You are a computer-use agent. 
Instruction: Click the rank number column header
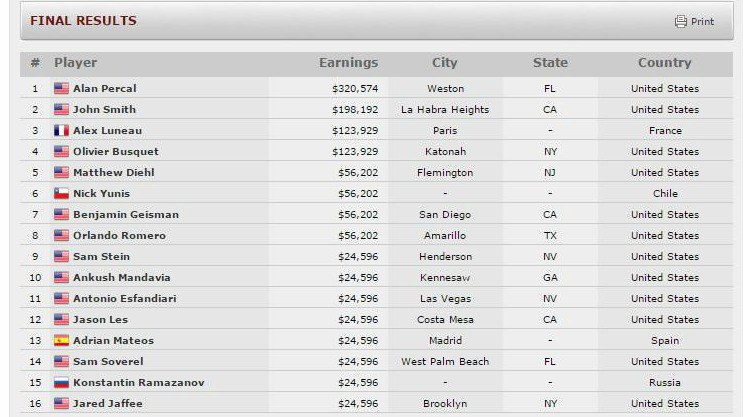pos(35,63)
